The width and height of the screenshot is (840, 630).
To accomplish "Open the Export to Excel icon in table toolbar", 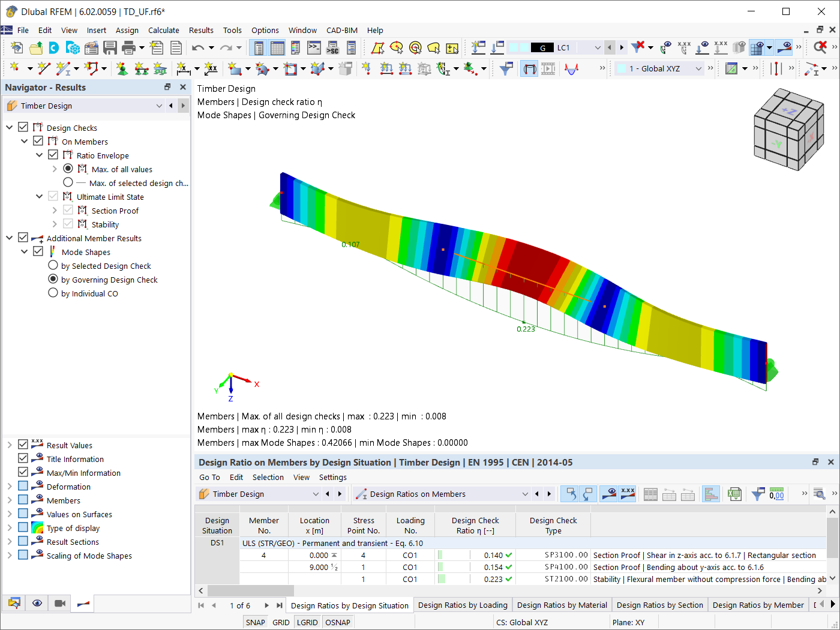I will click(734, 494).
